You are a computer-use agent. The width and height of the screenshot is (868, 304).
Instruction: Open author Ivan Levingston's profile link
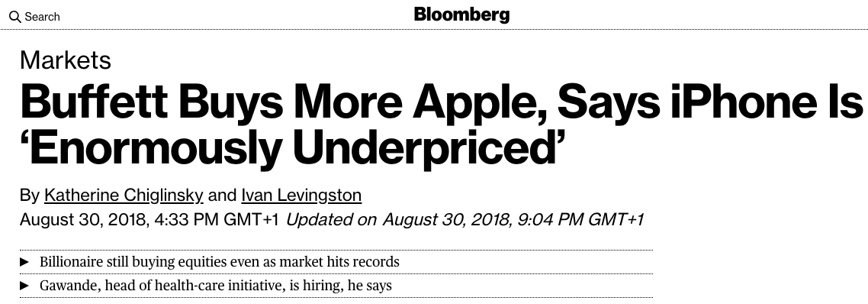click(301, 196)
